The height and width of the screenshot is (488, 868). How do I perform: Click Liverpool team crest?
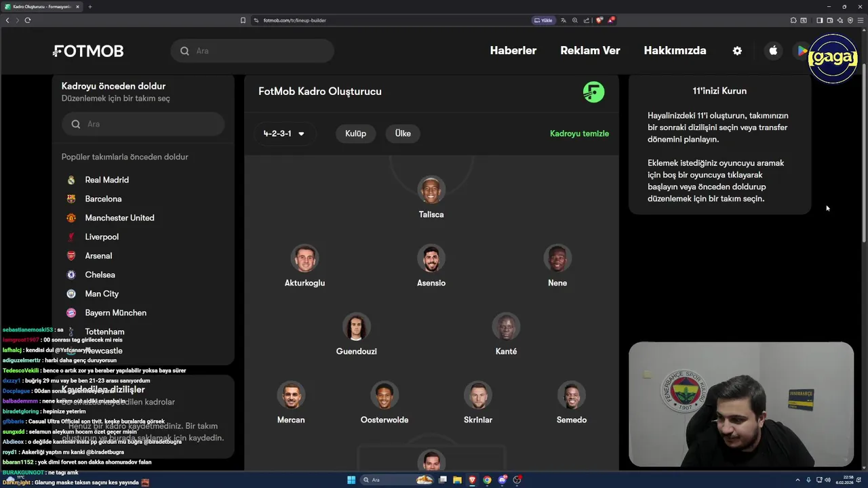71,237
